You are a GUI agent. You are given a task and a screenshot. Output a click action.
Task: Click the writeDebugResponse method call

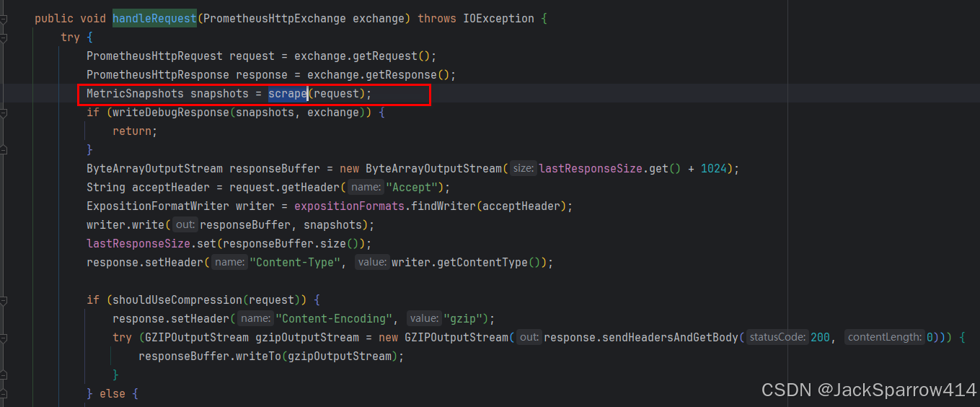pyautogui.click(x=171, y=113)
